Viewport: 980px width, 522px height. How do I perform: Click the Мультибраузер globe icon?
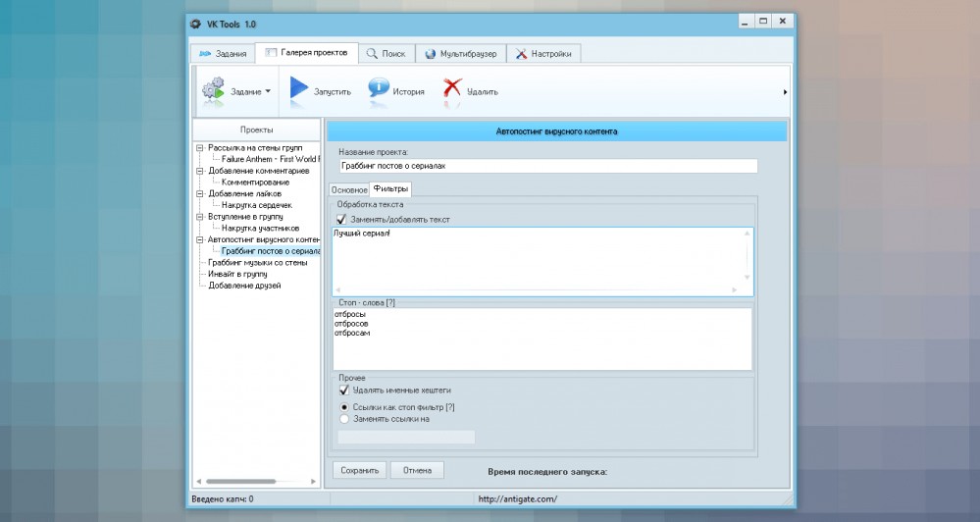430,54
